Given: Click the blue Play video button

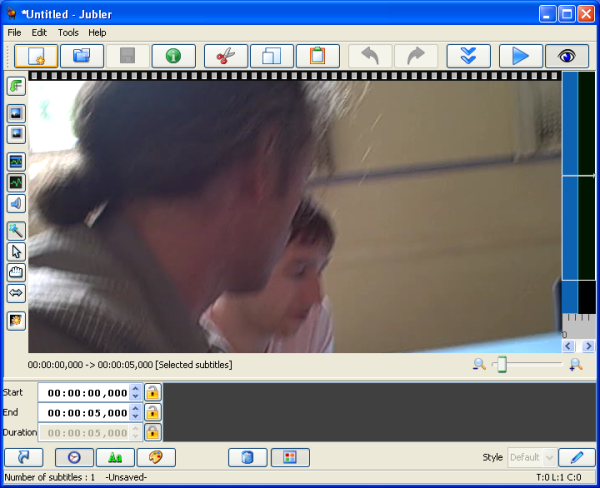Looking at the screenshot, I should 520,56.
